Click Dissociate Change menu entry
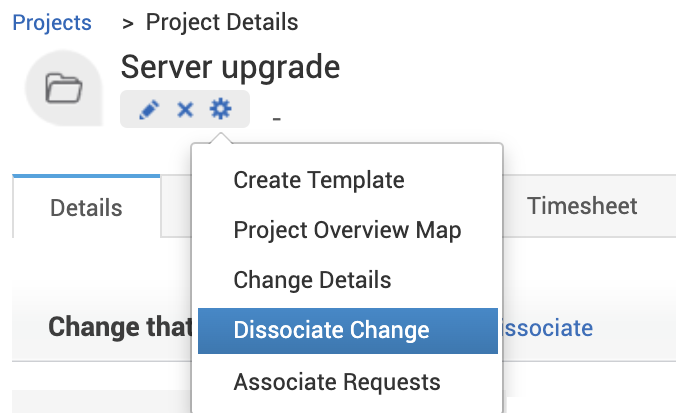The width and height of the screenshot is (676, 413). click(x=331, y=331)
